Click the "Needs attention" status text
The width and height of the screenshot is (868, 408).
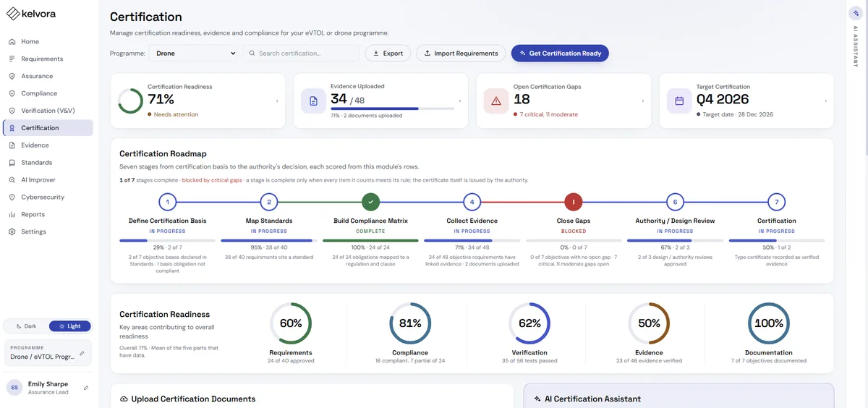[176, 114]
